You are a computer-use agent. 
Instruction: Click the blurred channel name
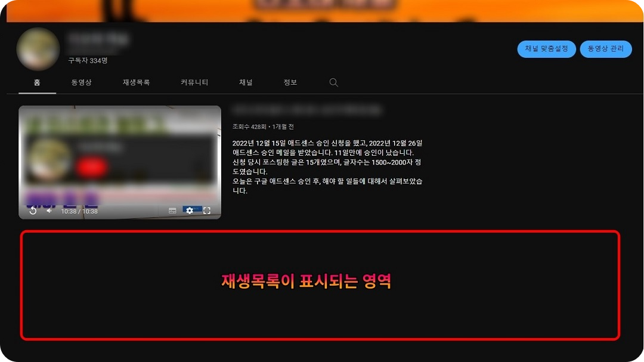click(98, 39)
